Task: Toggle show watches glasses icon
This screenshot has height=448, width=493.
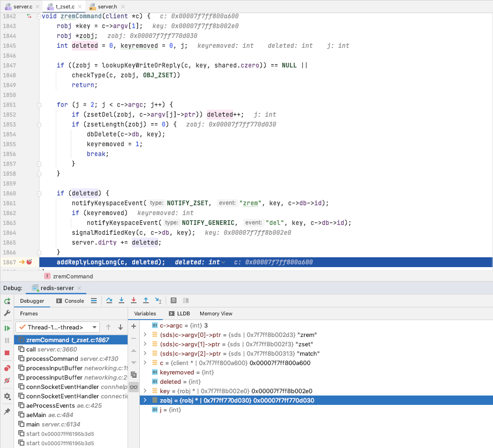Action: coord(134,387)
